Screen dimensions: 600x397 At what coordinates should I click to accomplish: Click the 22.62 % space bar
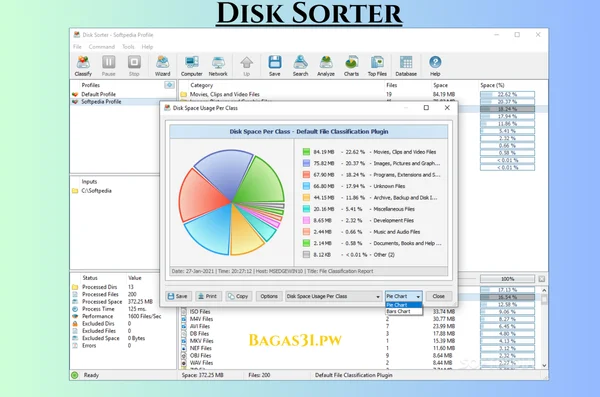point(507,94)
